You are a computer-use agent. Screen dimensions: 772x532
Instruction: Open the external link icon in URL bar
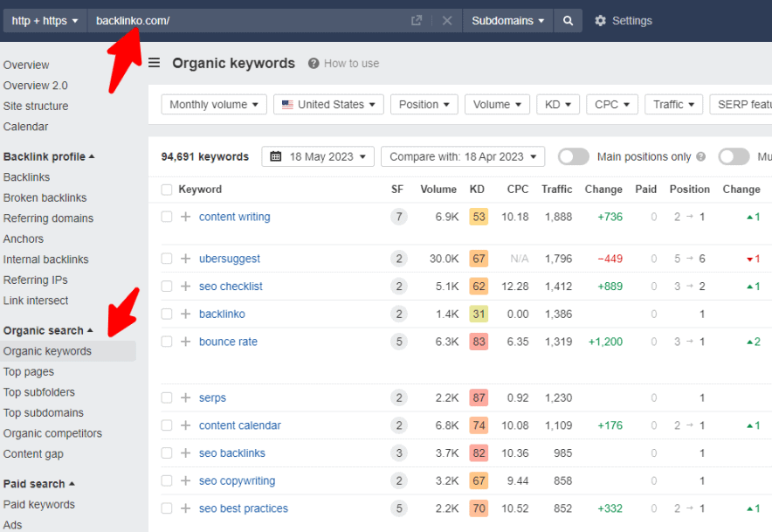[x=417, y=21]
